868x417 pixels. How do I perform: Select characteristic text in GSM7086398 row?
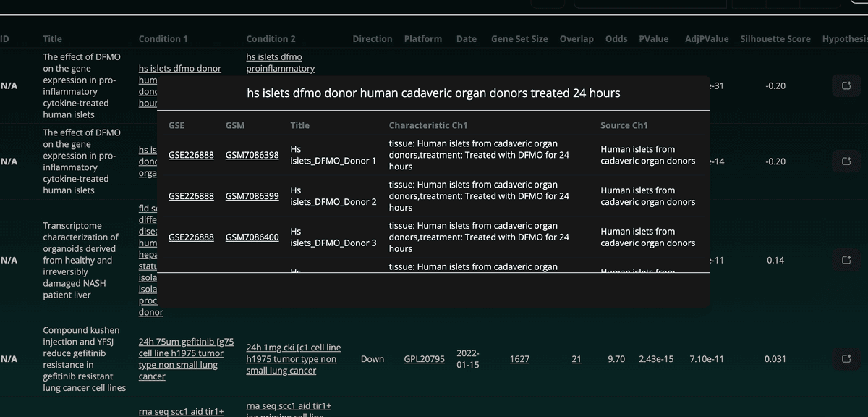point(479,155)
